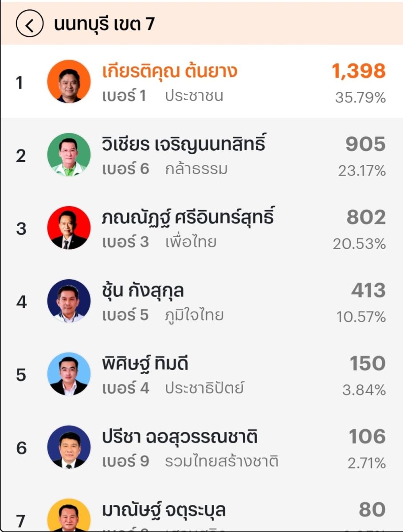Tap ภณณัฏฐ์ ศรีอินทร์สุทธิ์'s red avatar
This screenshot has height=532, width=403.
69,228
